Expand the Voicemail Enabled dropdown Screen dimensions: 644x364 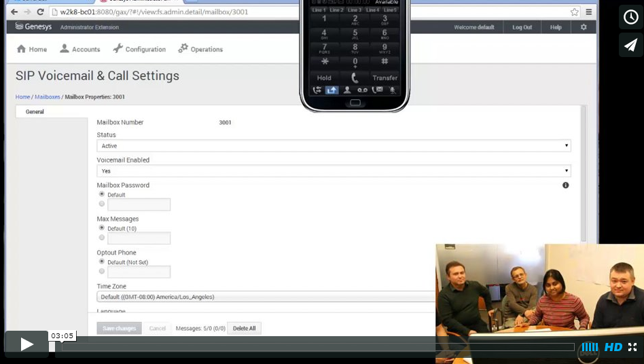(x=333, y=171)
